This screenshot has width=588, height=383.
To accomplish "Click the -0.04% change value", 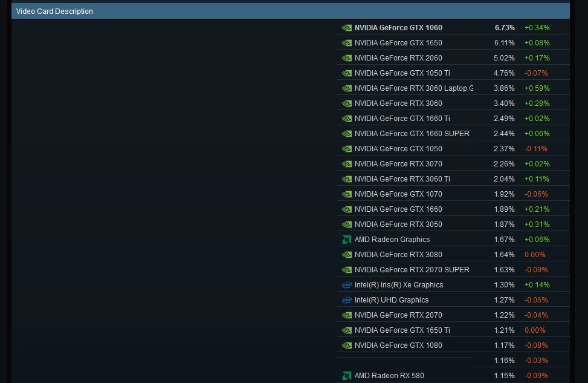I will point(536,315).
